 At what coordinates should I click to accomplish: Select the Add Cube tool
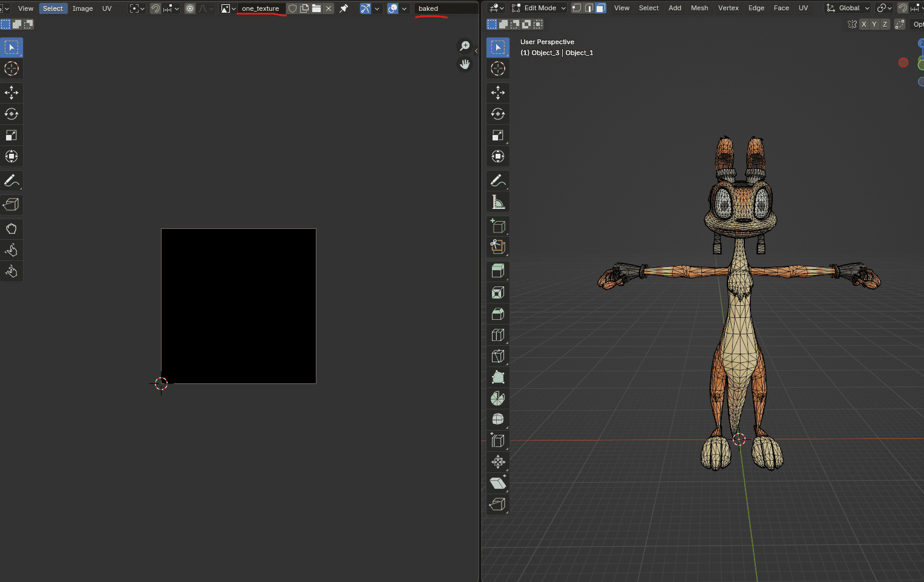pyautogui.click(x=498, y=226)
